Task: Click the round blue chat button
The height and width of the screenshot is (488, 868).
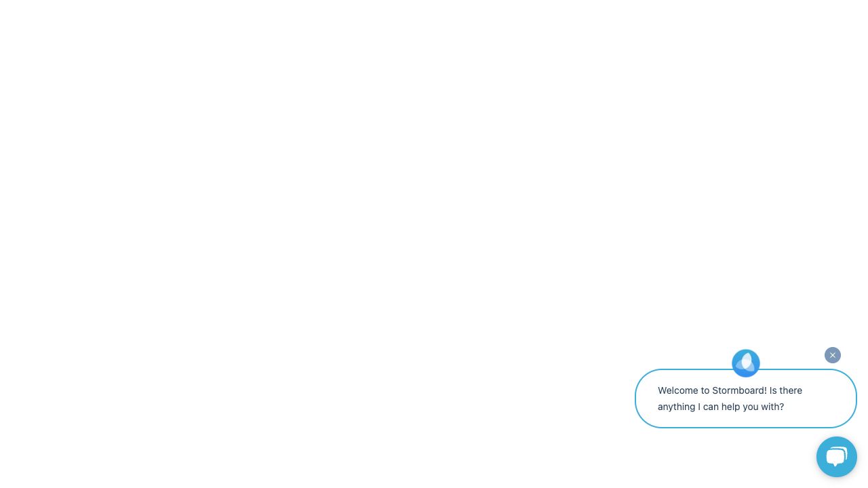Action: point(836,457)
